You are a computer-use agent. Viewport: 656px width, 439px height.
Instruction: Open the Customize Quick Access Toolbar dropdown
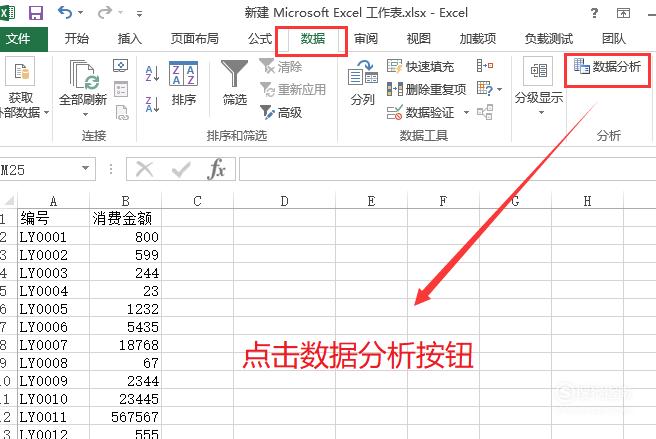coord(139,14)
